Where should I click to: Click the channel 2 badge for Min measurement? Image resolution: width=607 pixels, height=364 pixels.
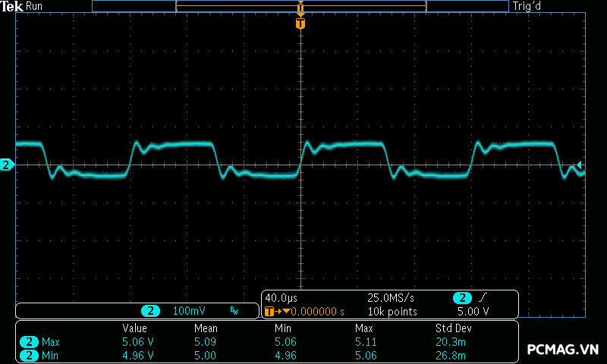(30, 355)
